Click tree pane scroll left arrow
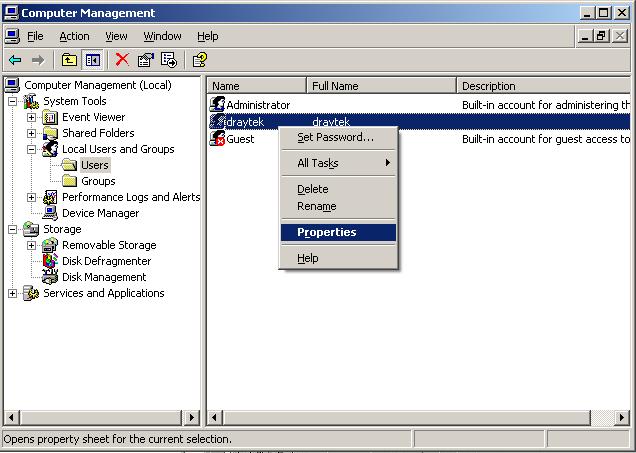 point(11,417)
